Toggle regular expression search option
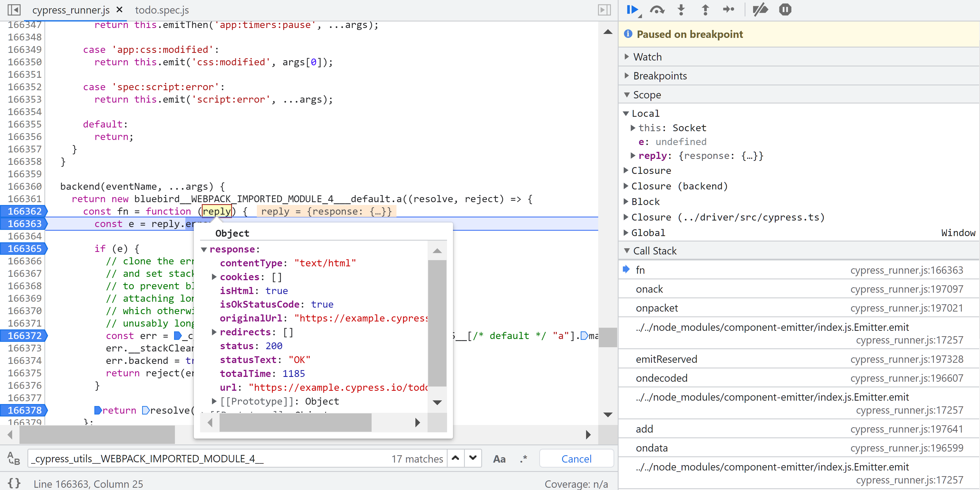Viewport: 980px width, 490px height. pos(523,459)
